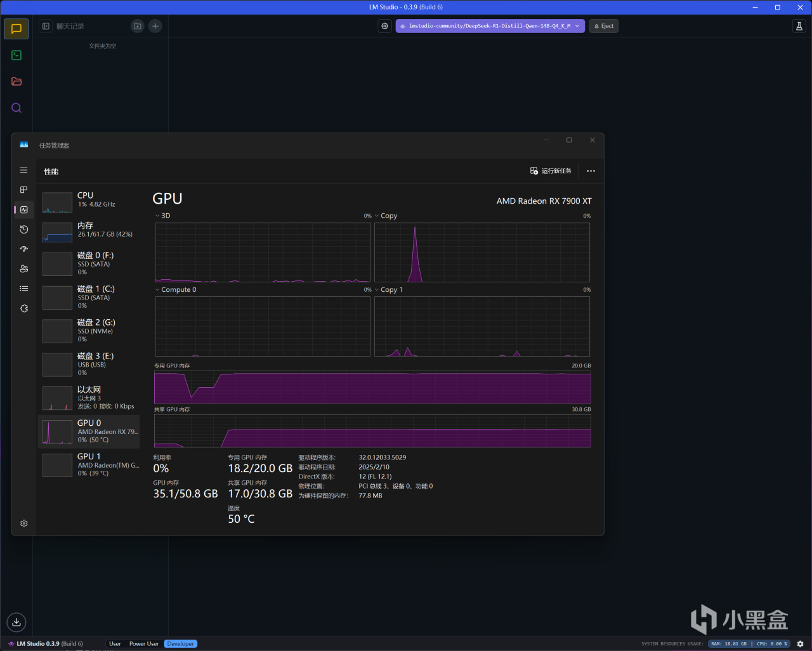
Task: Maximize the Task Manager window
Action: tap(569, 140)
